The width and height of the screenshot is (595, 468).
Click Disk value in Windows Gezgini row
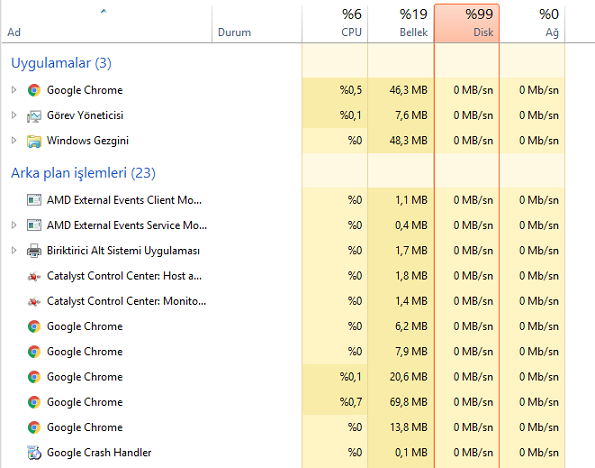(x=473, y=140)
